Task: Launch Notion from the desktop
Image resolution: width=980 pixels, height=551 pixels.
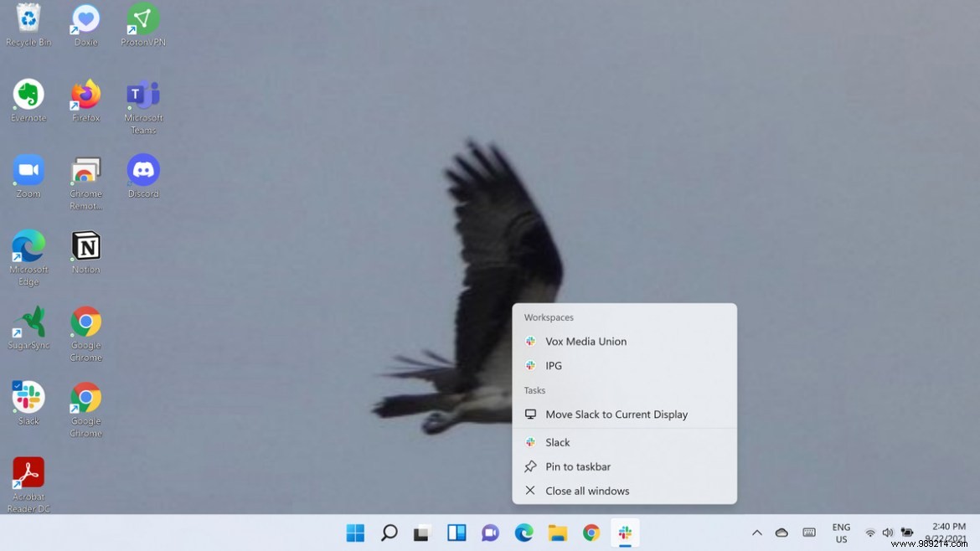Action: coord(85,245)
